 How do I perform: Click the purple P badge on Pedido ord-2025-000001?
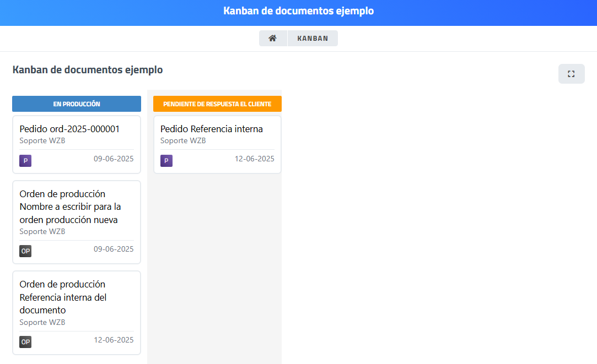25,161
